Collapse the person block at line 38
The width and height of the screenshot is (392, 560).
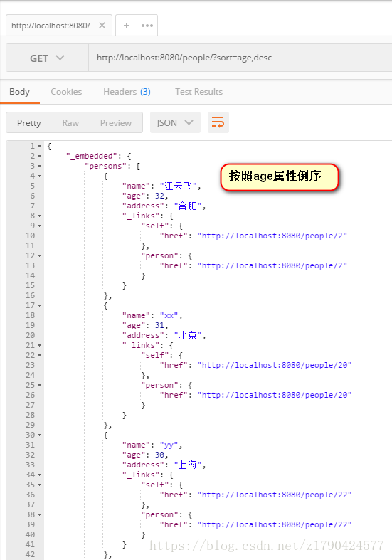(39, 514)
